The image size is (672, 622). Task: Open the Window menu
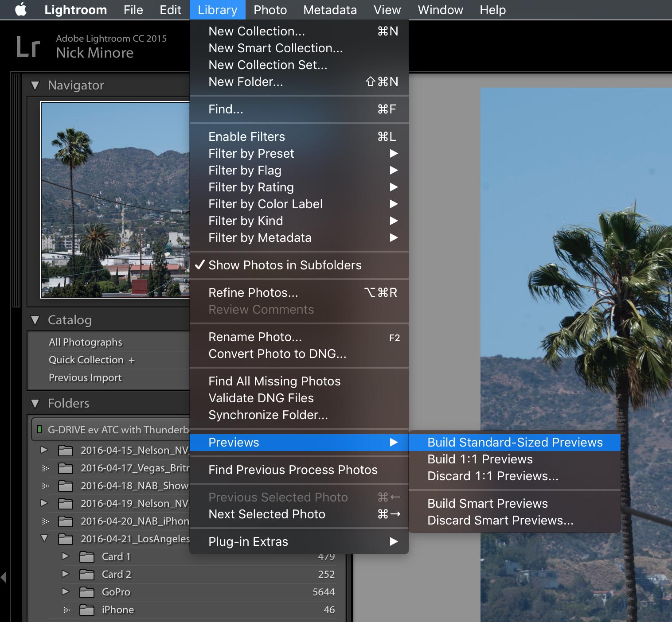tap(441, 10)
